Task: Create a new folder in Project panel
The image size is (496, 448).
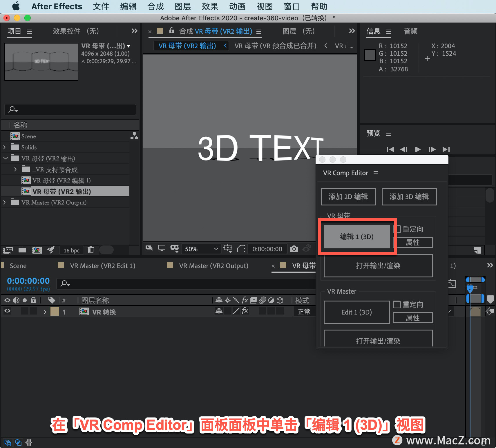Action: [x=22, y=250]
